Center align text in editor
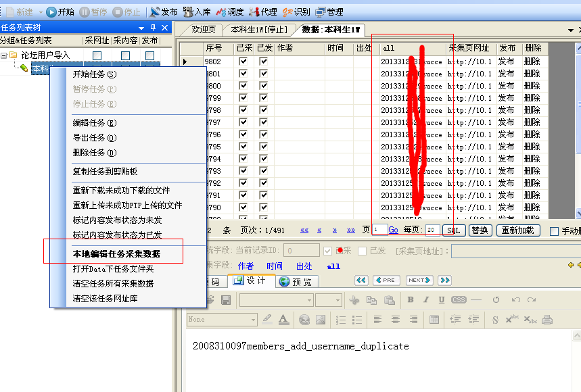This screenshot has width=581, height=392. click(x=396, y=320)
